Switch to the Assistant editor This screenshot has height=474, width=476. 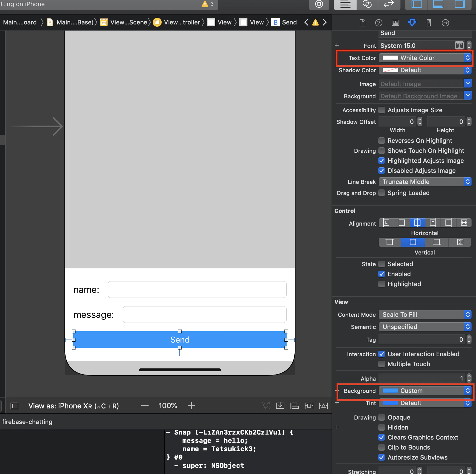pos(367,4)
